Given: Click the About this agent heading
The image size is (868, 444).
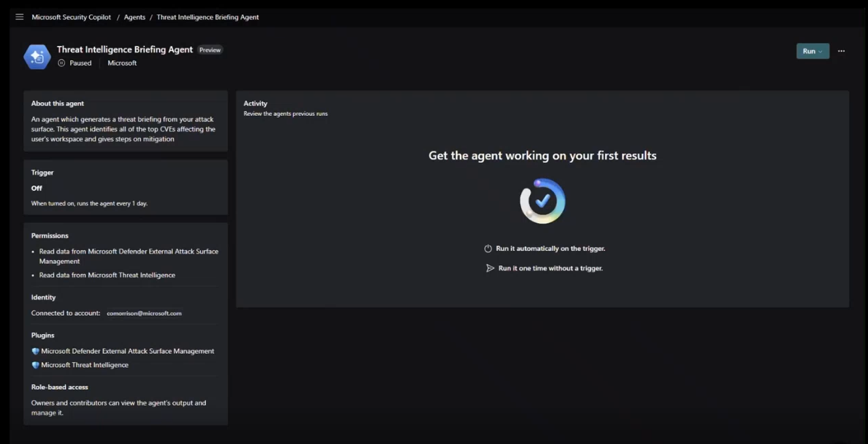Looking at the screenshot, I should click(57, 104).
